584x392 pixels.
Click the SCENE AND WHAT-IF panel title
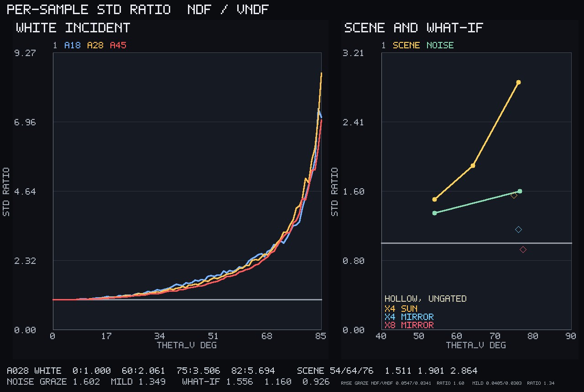click(414, 28)
